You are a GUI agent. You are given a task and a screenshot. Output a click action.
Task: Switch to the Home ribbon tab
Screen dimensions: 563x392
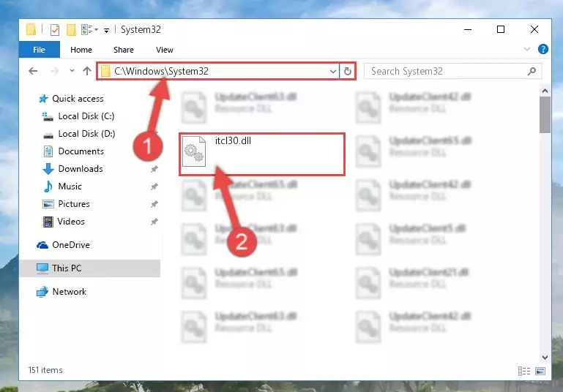pos(81,50)
